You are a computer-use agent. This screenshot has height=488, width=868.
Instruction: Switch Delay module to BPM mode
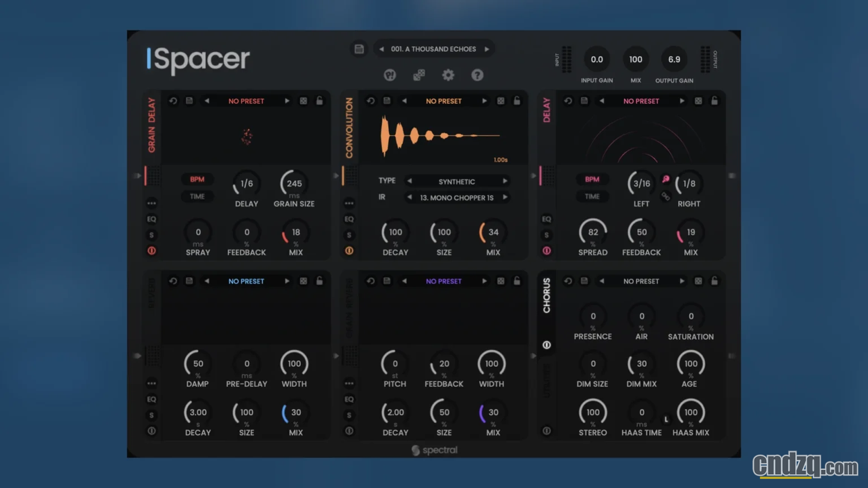pos(592,179)
